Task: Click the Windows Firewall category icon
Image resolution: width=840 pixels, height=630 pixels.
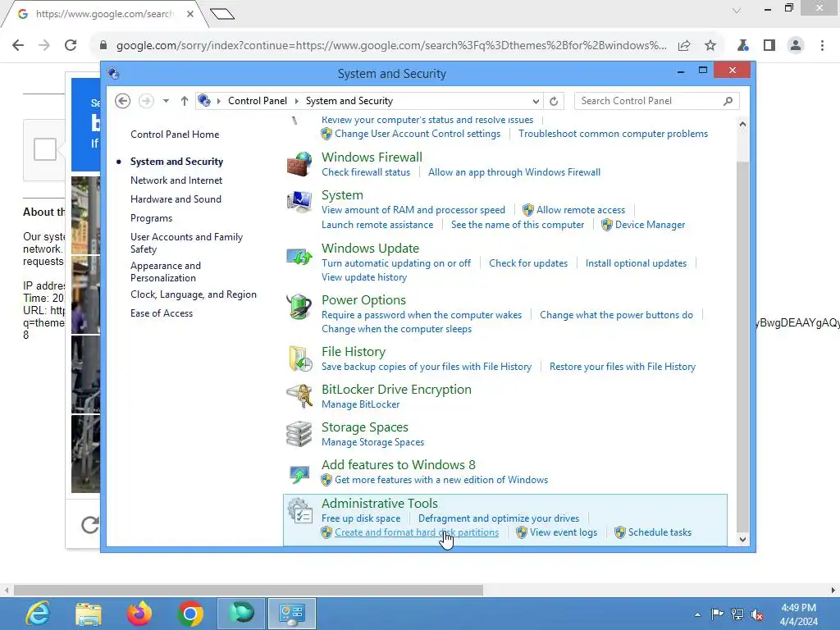Action: 299,164
